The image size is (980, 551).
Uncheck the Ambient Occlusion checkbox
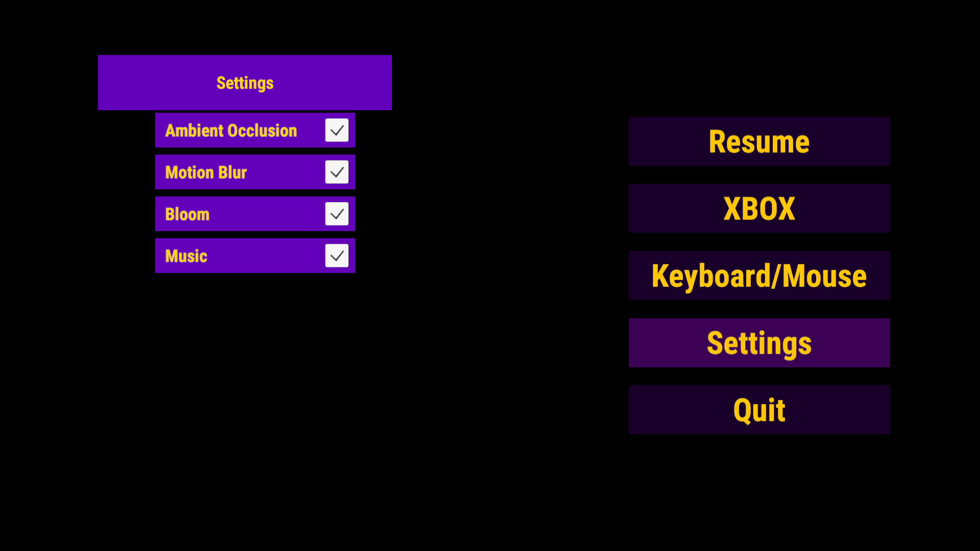[x=337, y=130]
